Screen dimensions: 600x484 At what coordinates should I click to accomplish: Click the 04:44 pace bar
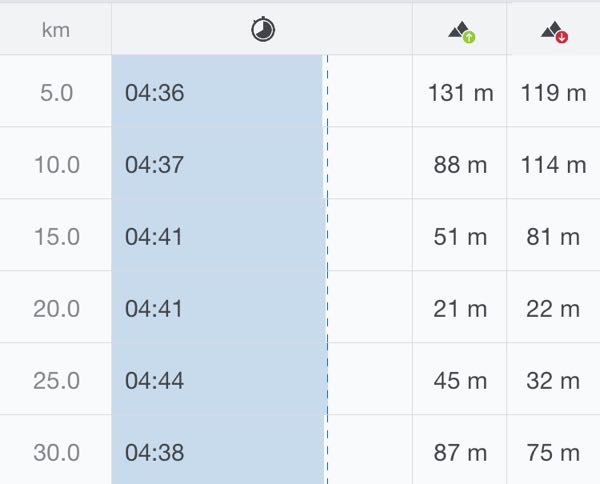coord(218,381)
